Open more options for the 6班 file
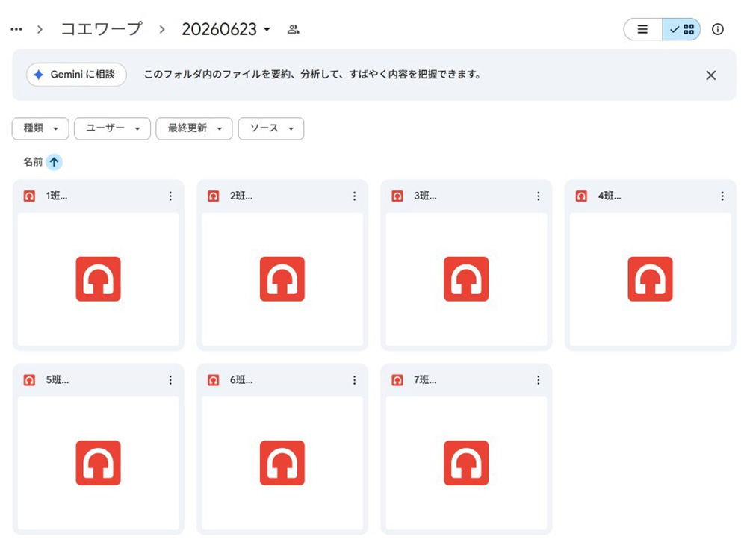Screen dimensions: 747x560 click(x=354, y=380)
